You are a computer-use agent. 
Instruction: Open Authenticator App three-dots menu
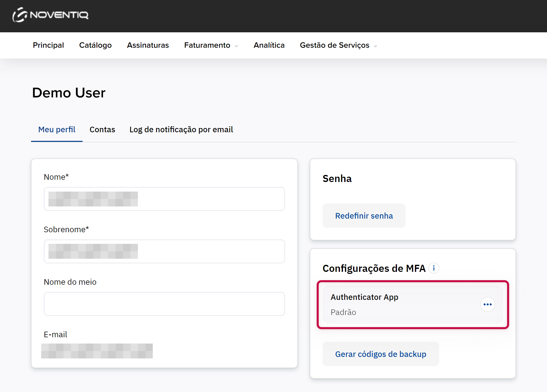(487, 304)
